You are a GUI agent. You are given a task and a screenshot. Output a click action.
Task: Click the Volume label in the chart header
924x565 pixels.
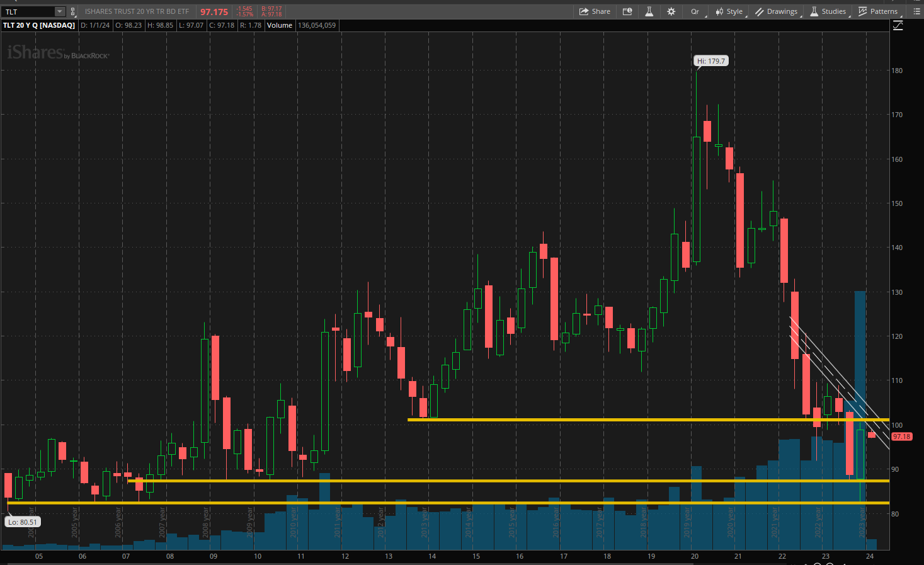click(x=279, y=25)
